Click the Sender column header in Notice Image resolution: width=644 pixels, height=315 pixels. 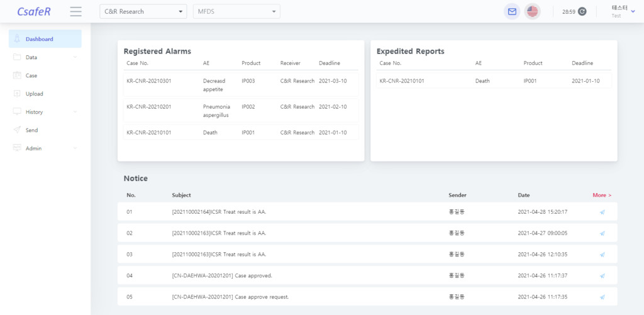click(458, 195)
